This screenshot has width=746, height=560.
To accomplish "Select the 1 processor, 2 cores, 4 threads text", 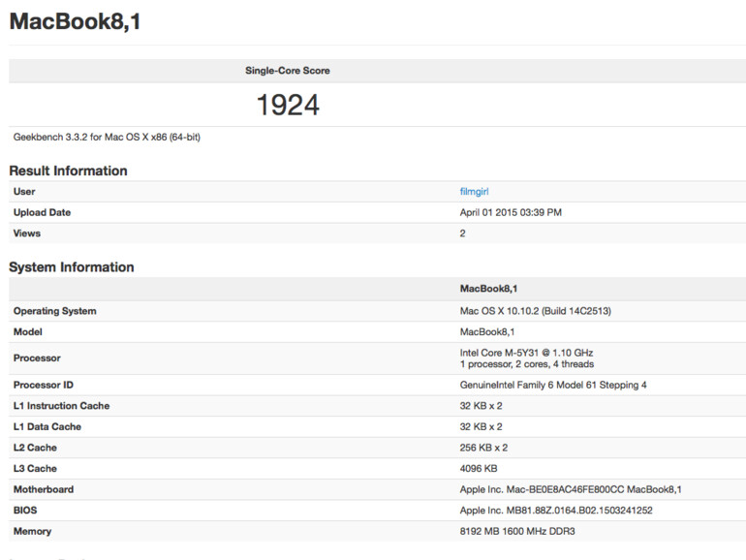I will (527, 364).
